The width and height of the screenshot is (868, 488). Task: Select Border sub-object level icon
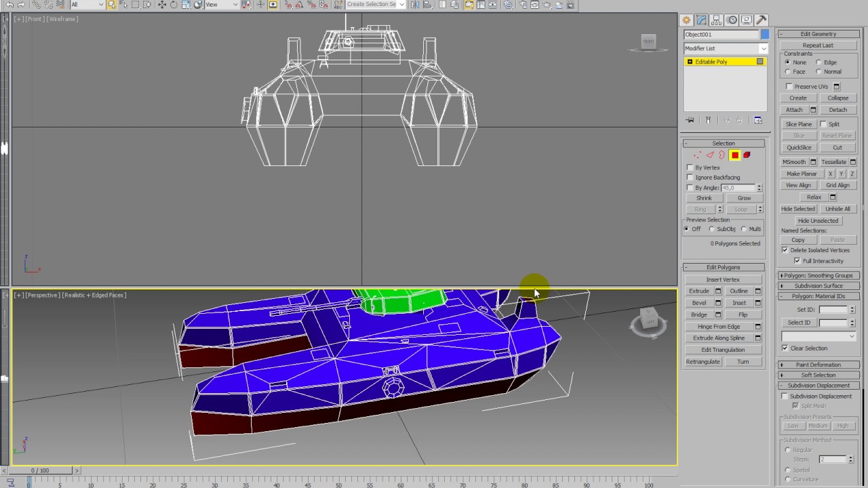pyautogui.click(x=722, y=155)
